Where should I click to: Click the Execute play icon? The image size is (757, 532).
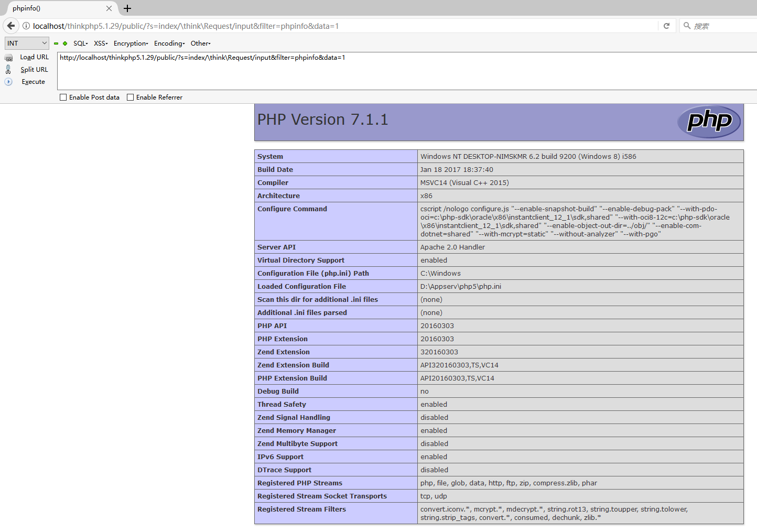pos(8,82)
